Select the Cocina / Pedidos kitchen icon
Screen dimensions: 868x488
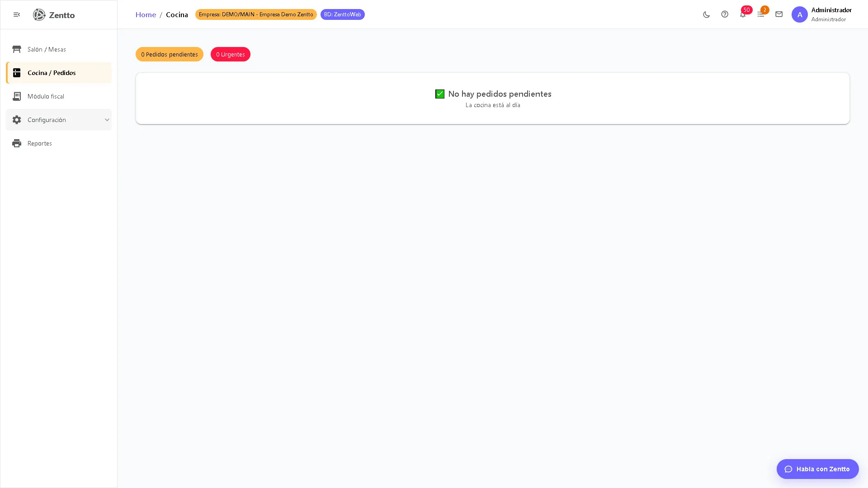[x=17, y=73]
